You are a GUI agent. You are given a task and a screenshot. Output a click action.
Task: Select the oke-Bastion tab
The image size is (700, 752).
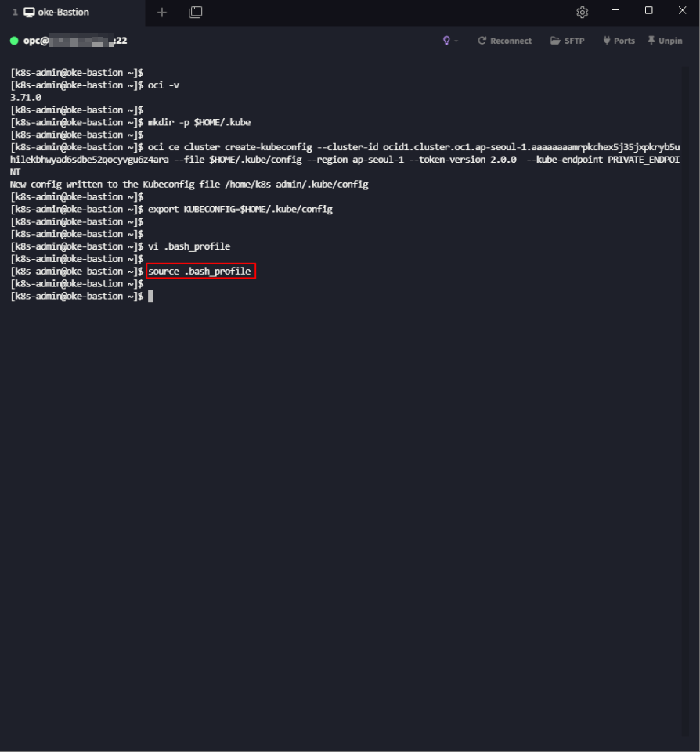tap(63, 13)
